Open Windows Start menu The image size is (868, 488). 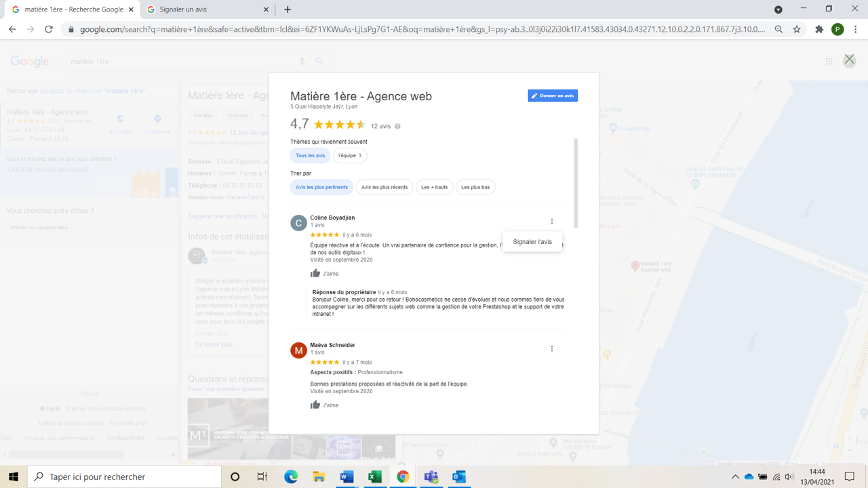pos(14,476)
